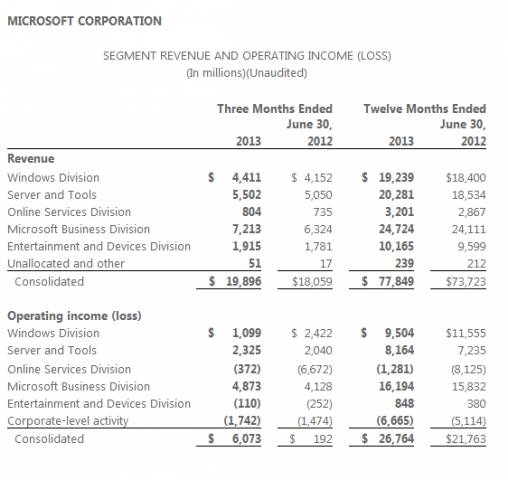Select Windows Division operating income 1,099
The height and width of the screenshot is (480, 508).
point(246,333)
